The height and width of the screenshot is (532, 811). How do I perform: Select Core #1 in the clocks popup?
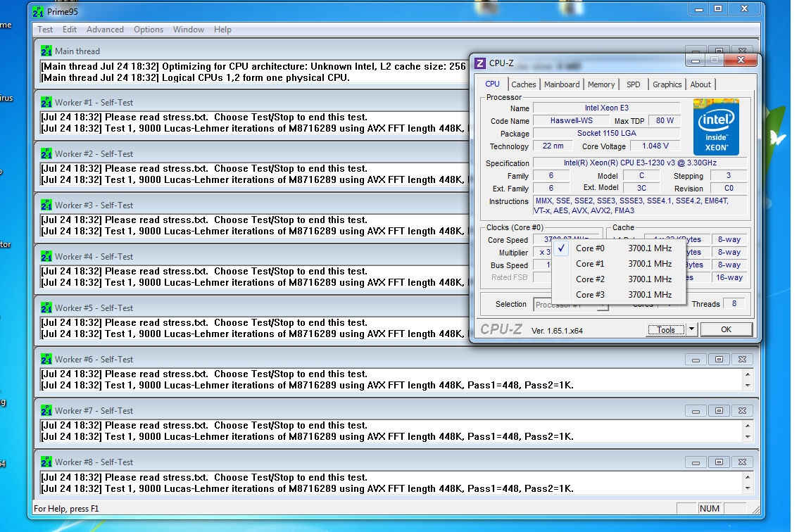coord(619,264)
